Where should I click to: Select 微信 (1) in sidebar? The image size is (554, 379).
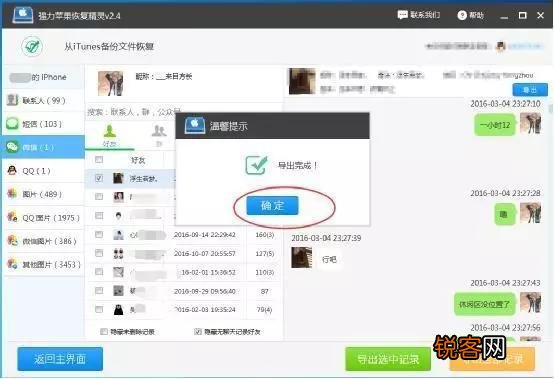tap(43, 147)
